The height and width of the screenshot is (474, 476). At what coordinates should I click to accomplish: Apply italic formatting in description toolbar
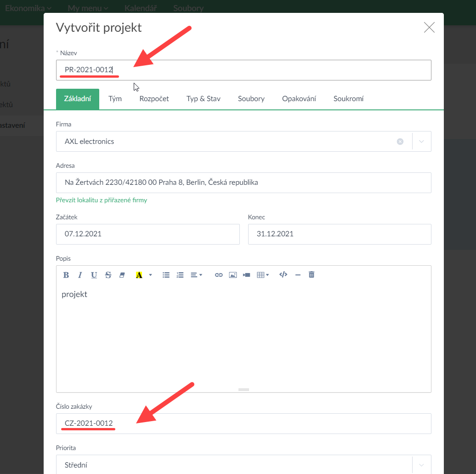tap(80, 275)
